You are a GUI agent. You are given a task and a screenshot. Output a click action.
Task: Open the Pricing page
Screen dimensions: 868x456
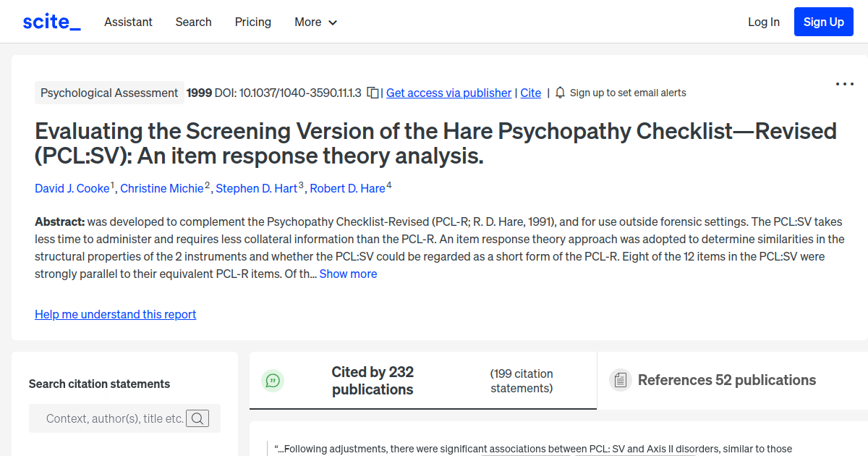point(252,22)
